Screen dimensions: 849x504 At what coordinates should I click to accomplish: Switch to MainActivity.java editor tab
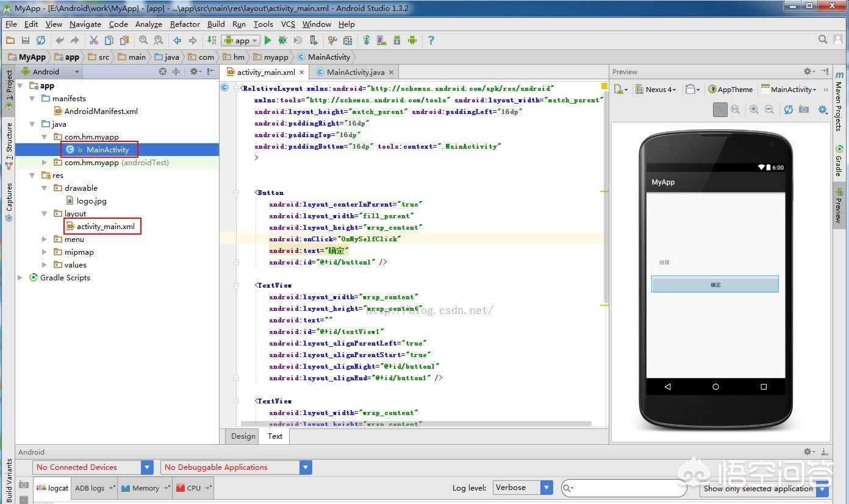click(x=355, y=72)
